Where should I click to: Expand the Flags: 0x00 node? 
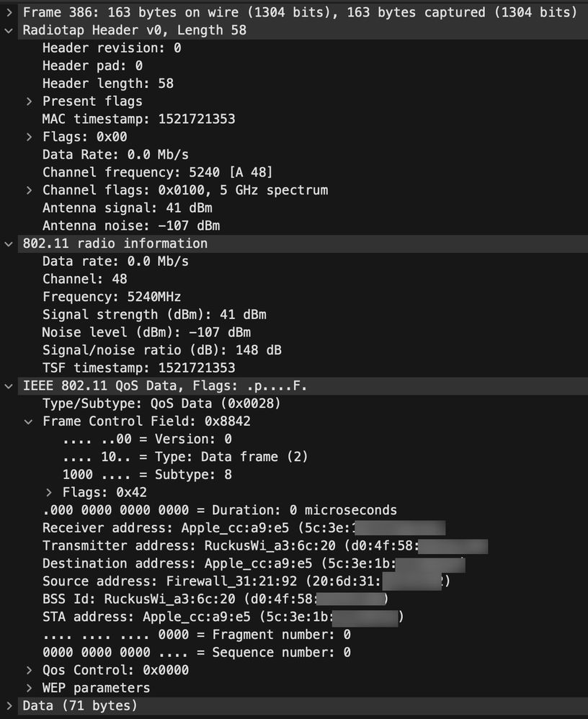pyautogui.click(x=29, y=137)
